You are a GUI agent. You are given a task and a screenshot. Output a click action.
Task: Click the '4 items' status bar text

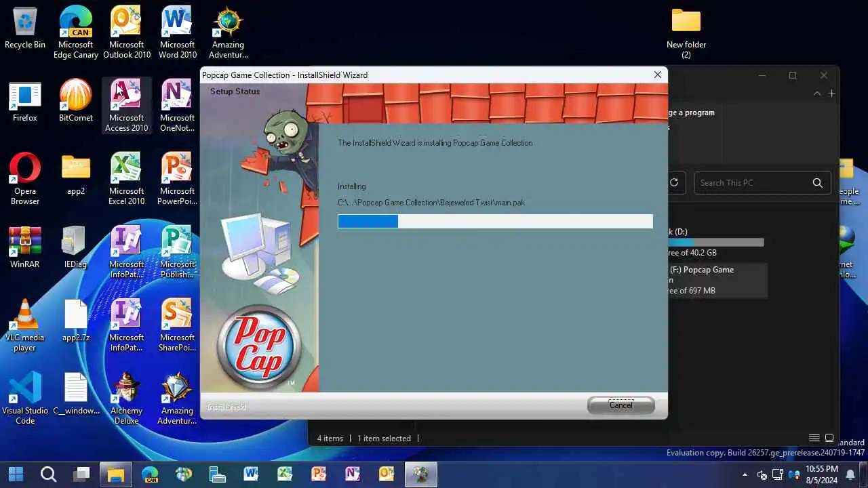[330, 439]
